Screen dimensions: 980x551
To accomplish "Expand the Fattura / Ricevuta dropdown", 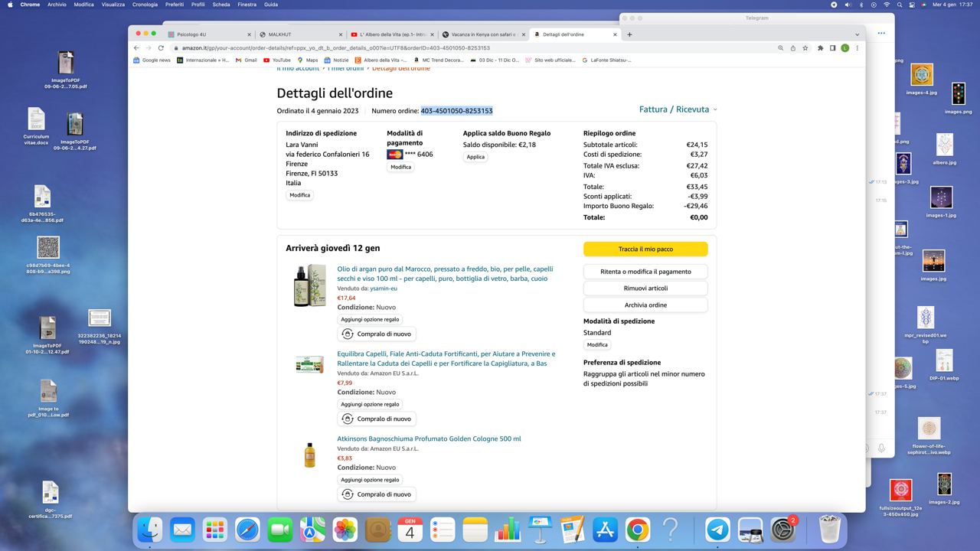I will (678, 109).
